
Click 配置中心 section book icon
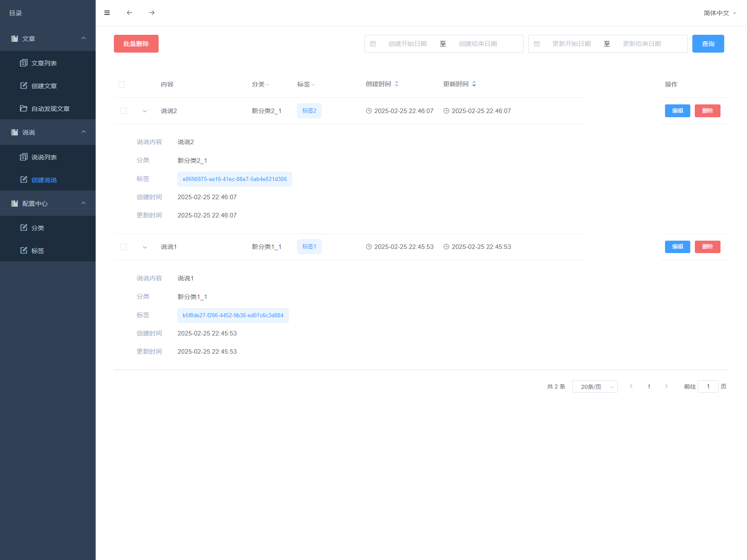coord(14,203)
